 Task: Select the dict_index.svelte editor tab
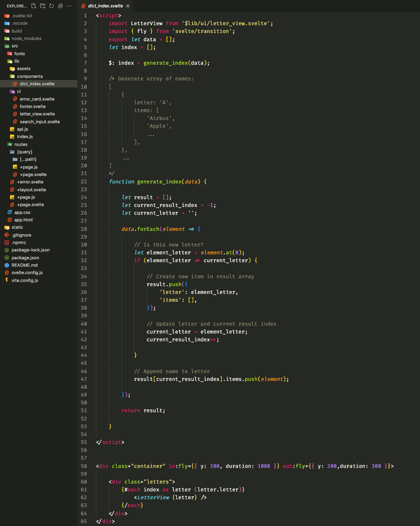click(x=105, y=6)
